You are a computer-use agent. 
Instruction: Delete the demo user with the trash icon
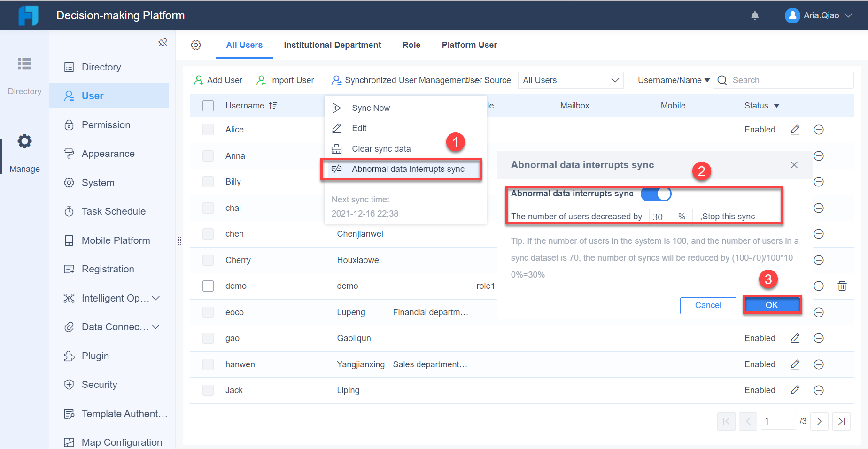tap(842, 286)
